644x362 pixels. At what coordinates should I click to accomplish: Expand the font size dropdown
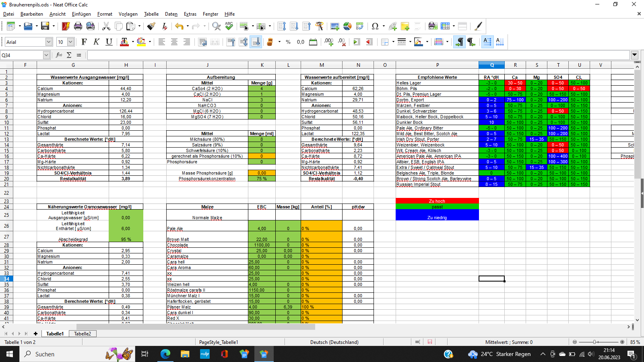click(x=70, y=42)
